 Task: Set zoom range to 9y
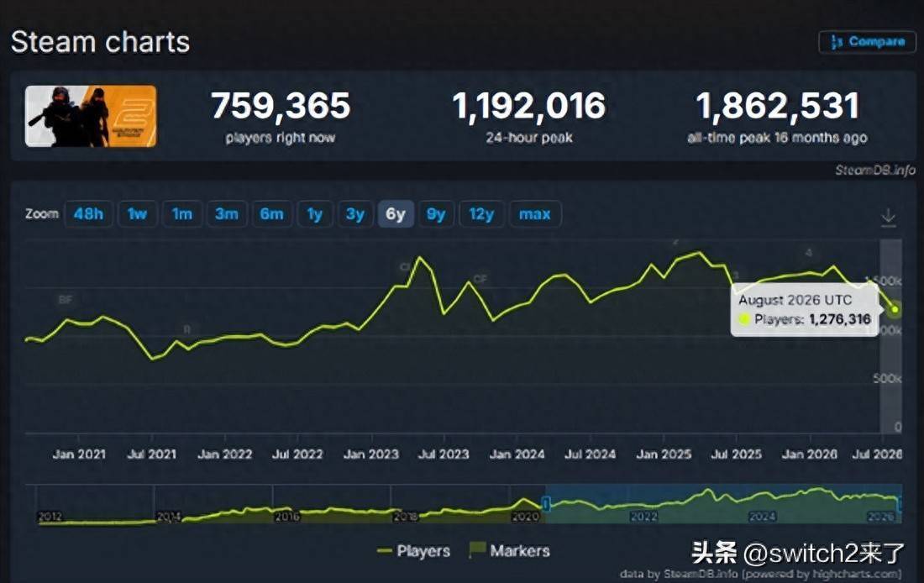pos(436,214)
